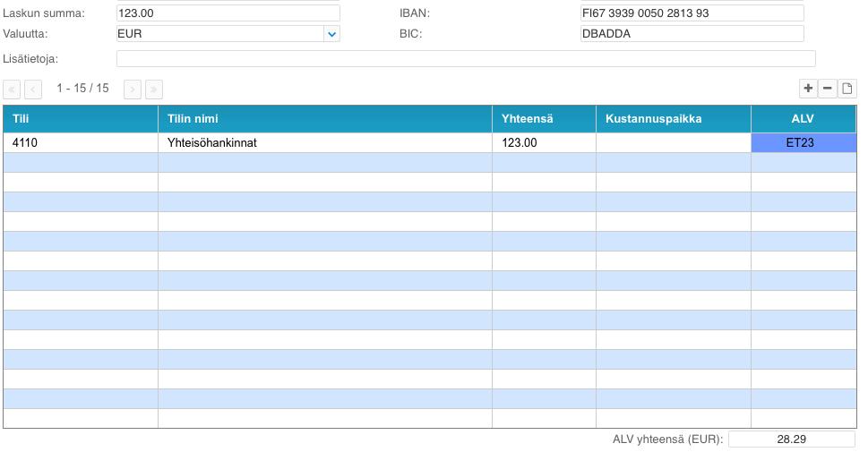Open the Valuutta EUR dropdown arrow
The image size is (868, 452).
pos(331,34)
